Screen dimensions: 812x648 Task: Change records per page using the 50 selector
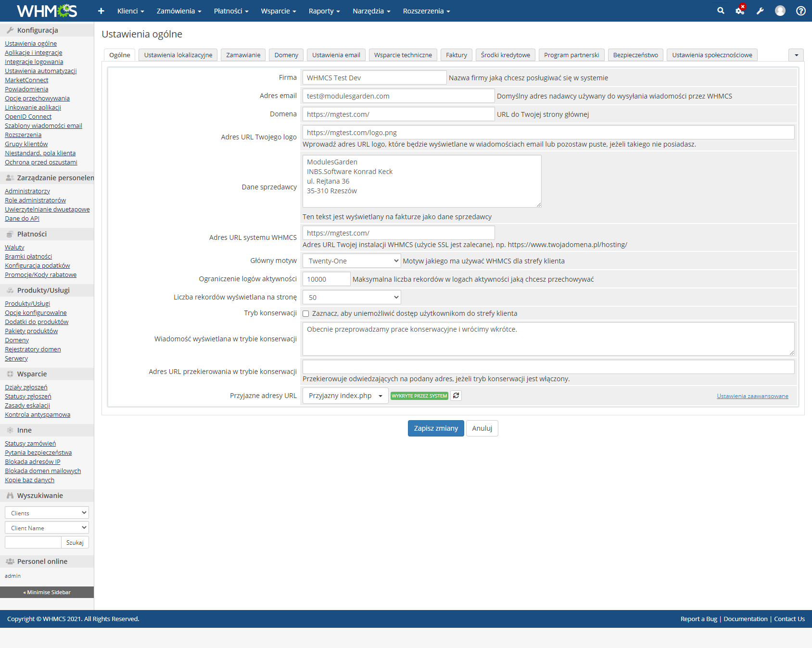coord(351,297)
